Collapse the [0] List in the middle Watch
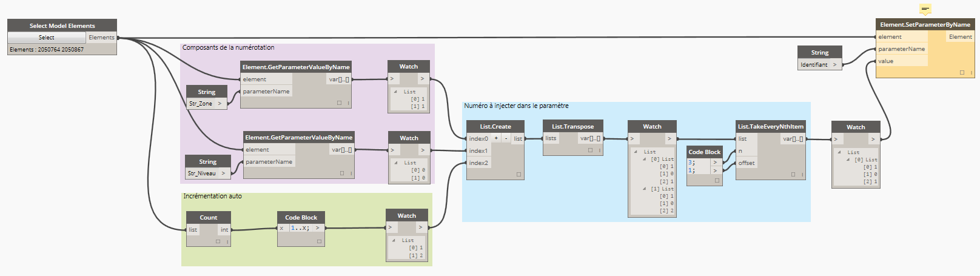The image size is (980, 276). point(645,160)
